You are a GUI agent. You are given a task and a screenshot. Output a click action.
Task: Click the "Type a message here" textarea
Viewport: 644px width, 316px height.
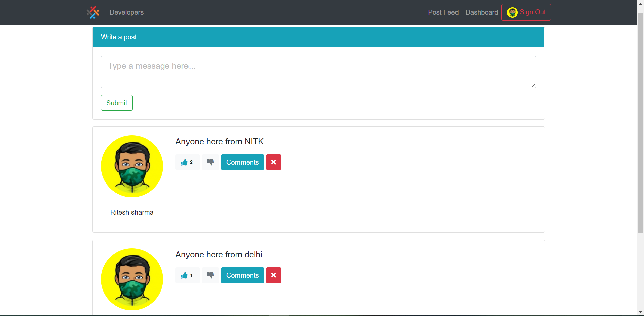[x=318, y=72]
